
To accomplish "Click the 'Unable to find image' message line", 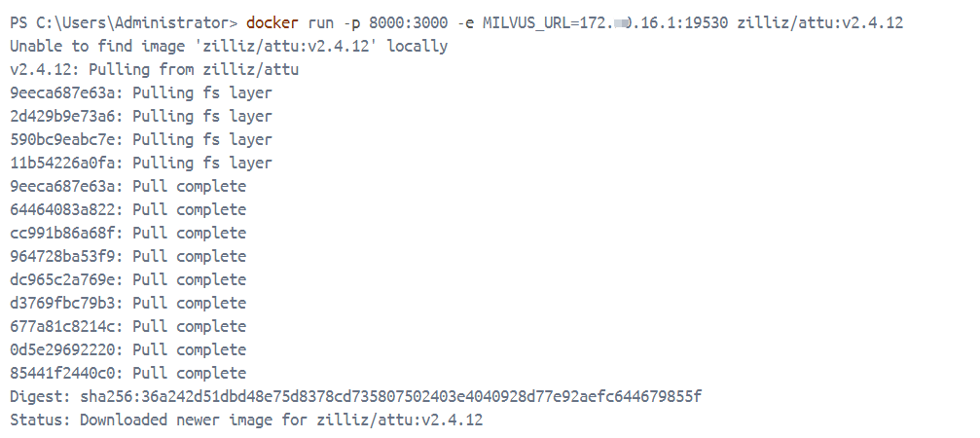I will tap(229, 46).
